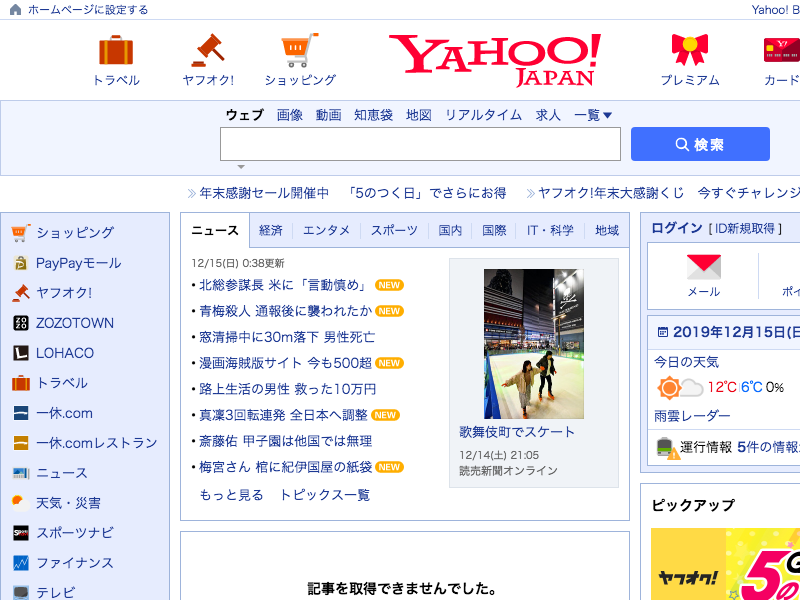Click the blue 検索 search button

(700, 144)
